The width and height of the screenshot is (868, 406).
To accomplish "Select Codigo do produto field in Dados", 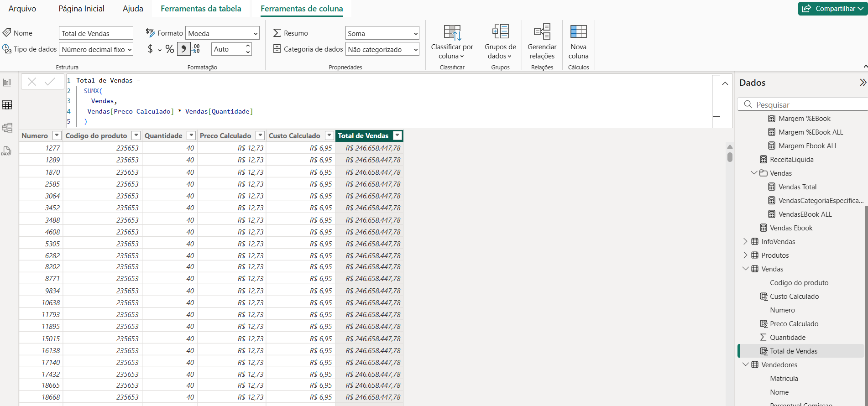I will (799, 283).
